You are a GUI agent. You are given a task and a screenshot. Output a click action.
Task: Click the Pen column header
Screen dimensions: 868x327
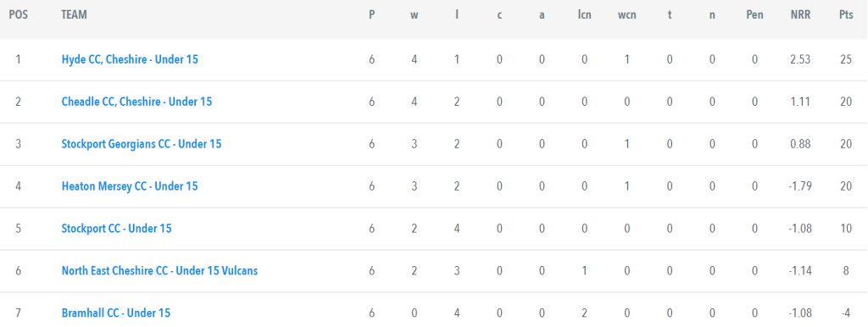(754, 15)
